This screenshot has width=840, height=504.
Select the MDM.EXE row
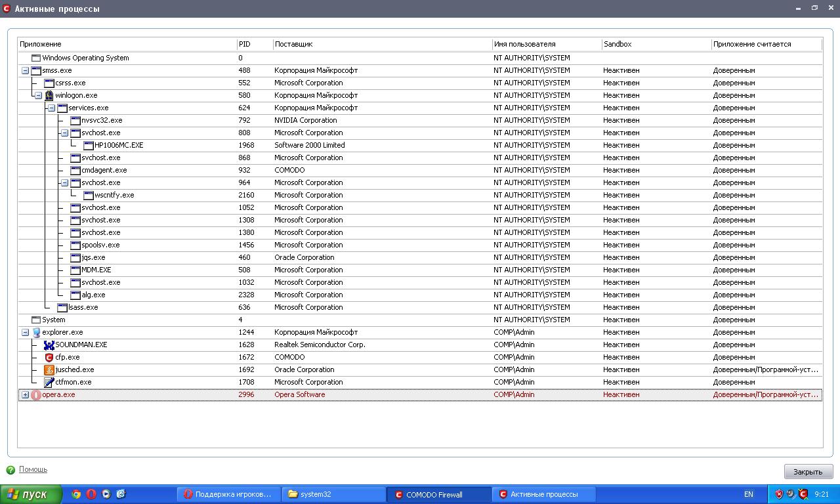420,270
